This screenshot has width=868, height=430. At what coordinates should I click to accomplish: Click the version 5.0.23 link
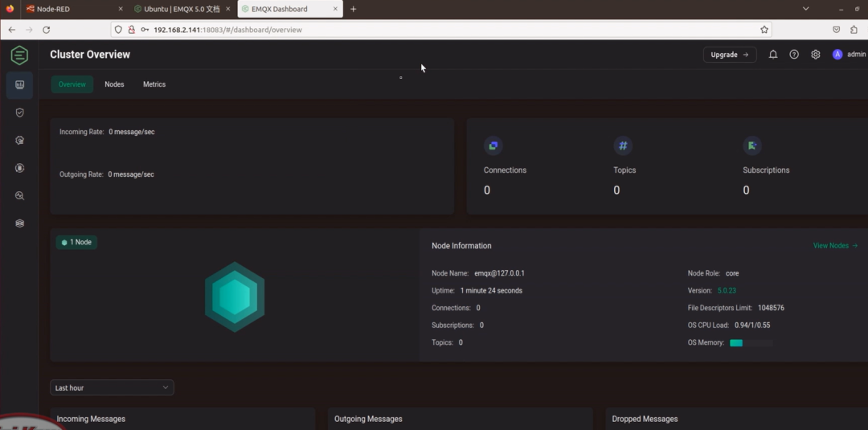coord(727,290)
